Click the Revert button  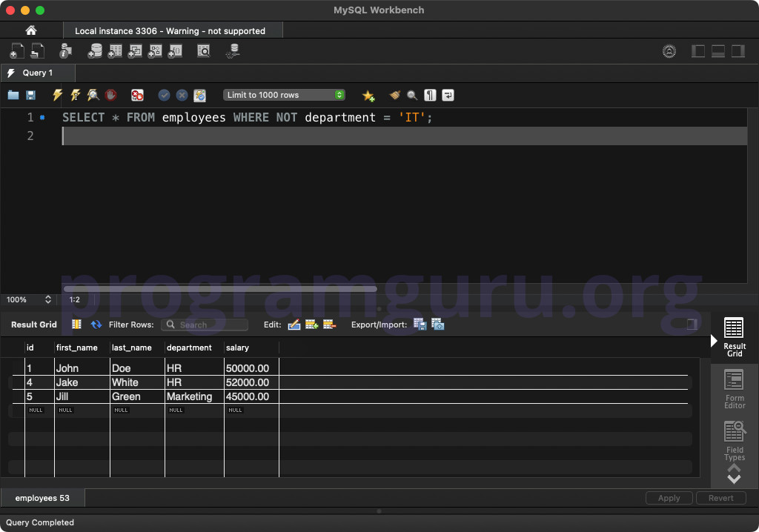click(720, 498)
